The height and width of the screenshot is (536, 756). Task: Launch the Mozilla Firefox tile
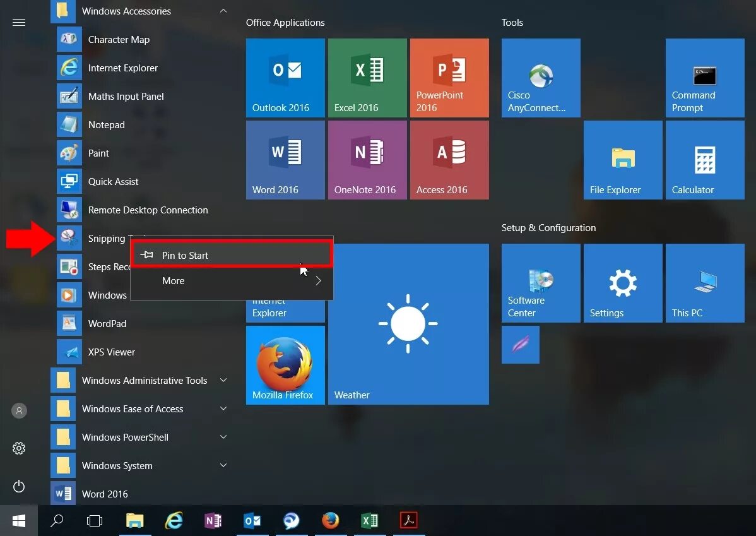[285, 365]
